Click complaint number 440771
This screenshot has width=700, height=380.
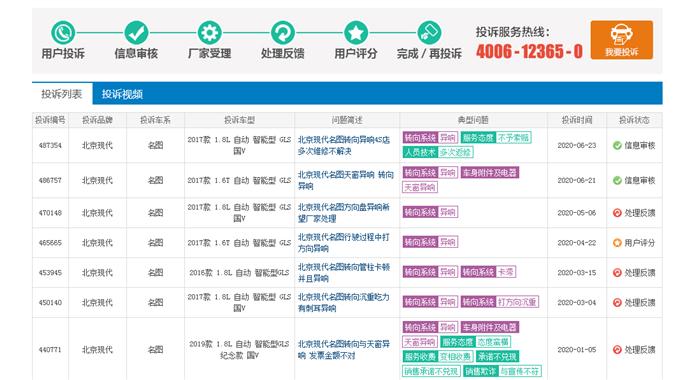coord(50,350)
